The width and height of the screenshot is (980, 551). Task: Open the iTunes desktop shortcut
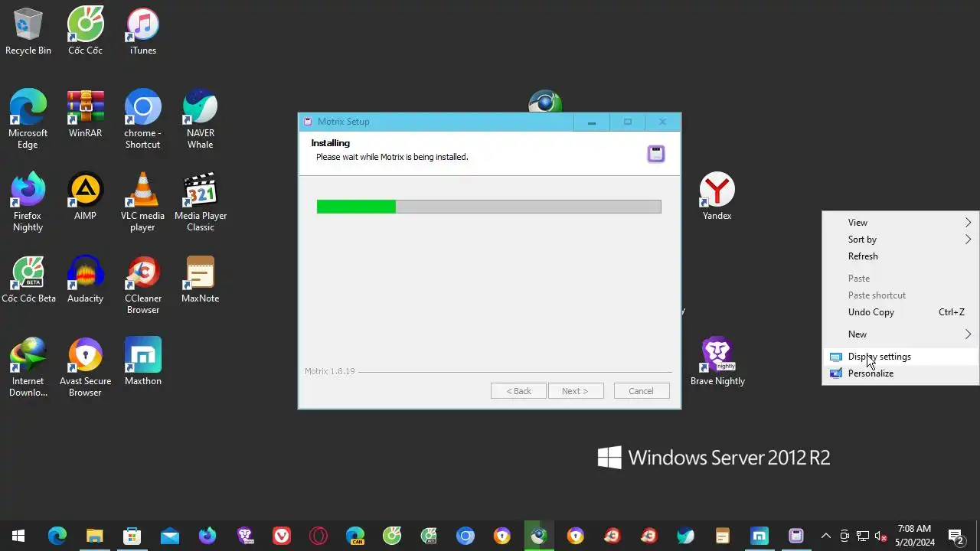142,32
